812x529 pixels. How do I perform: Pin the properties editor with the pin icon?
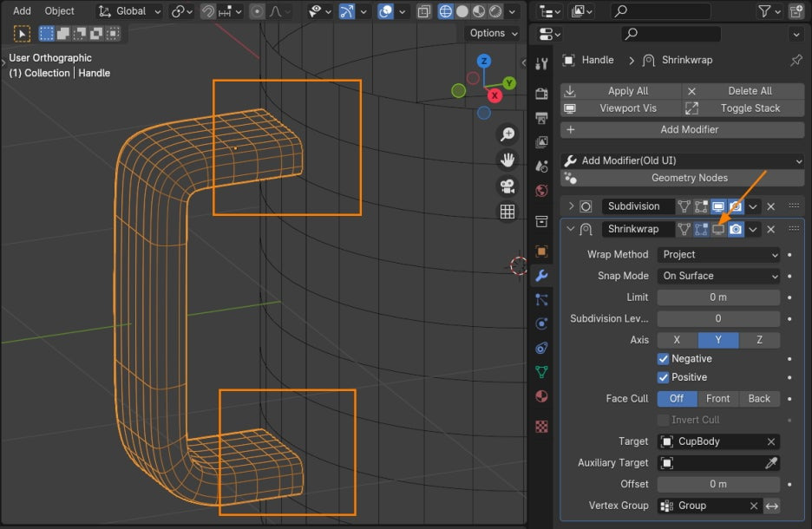tap(796, 61)
